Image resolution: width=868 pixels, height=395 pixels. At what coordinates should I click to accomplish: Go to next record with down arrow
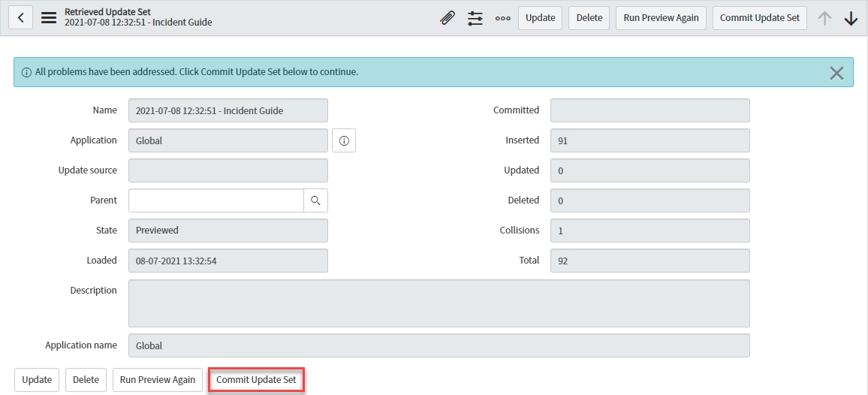point(851,19)
